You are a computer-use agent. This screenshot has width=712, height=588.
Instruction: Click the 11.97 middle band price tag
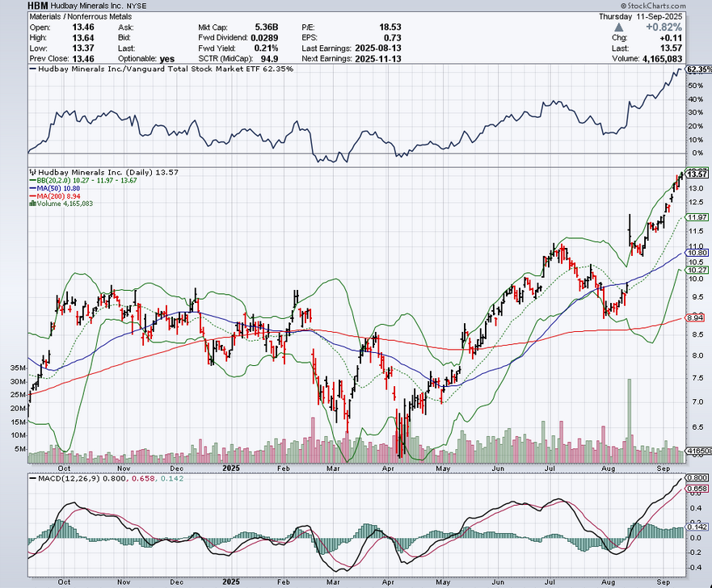click(697, 217)
